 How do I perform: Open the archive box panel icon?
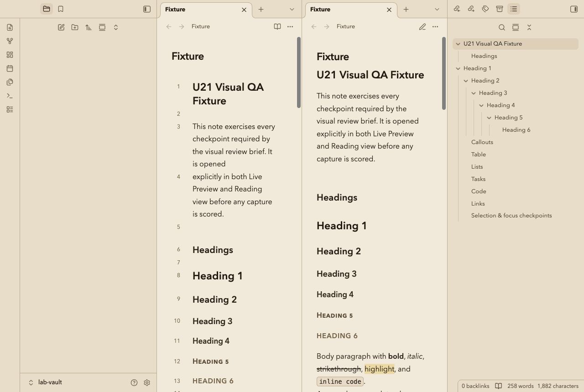500,9
